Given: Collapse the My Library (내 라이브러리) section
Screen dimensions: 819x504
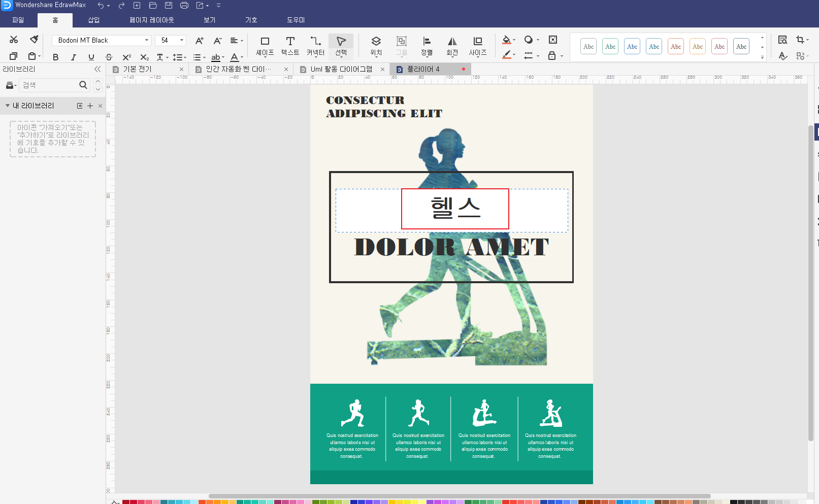Looking at the screenshot, I should coord(8,106).
